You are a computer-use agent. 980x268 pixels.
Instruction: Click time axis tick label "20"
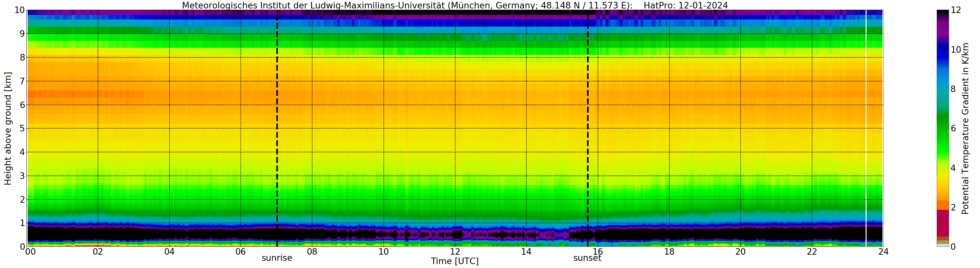(740, 252)
